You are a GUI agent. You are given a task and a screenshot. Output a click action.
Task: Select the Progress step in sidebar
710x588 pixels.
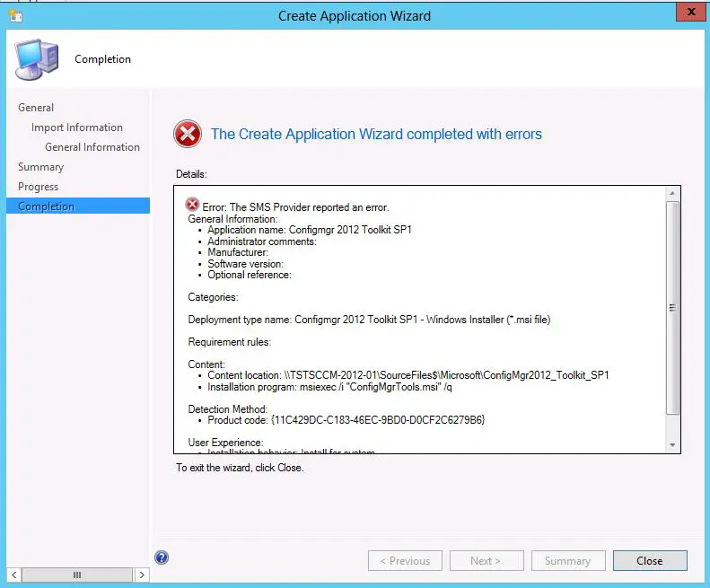pos(38,187)
